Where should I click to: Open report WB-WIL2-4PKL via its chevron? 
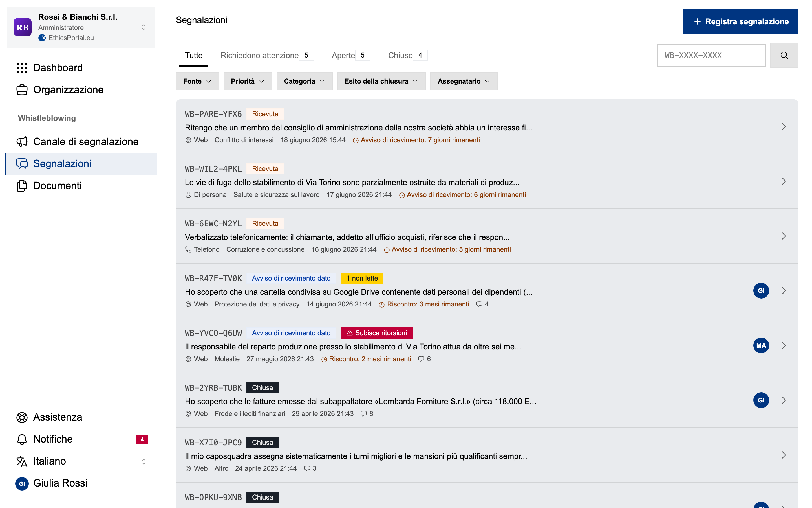point(784,181)
